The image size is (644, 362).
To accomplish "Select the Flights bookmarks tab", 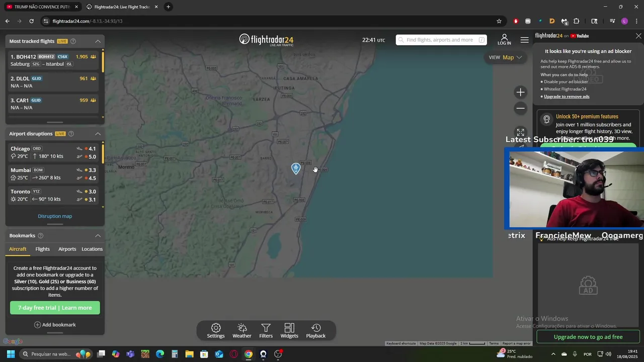I will (x=43, y=249).
